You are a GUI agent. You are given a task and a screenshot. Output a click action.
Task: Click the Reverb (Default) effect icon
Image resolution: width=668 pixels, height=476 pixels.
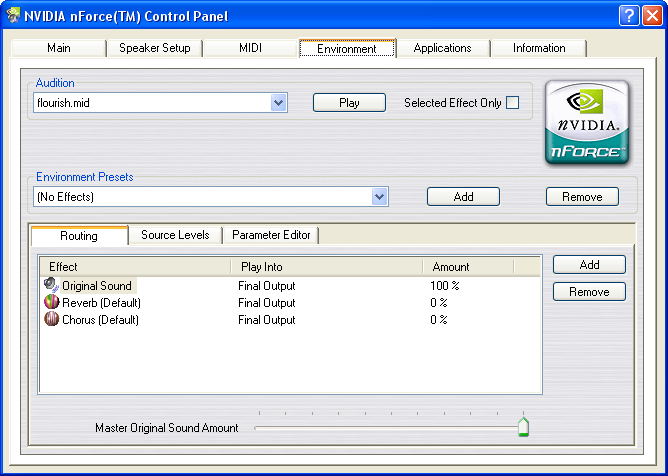coord(51,303)
